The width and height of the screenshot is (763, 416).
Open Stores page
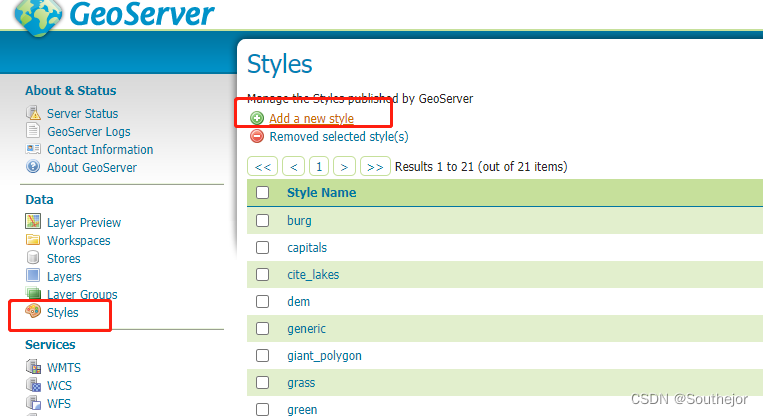(x=63, y=258)
